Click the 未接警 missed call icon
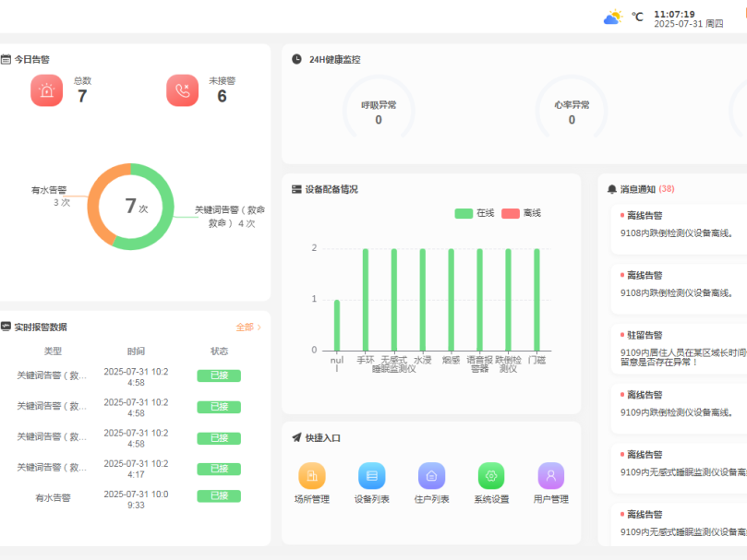This screenshot has height=560, width=747. [182, 90]
